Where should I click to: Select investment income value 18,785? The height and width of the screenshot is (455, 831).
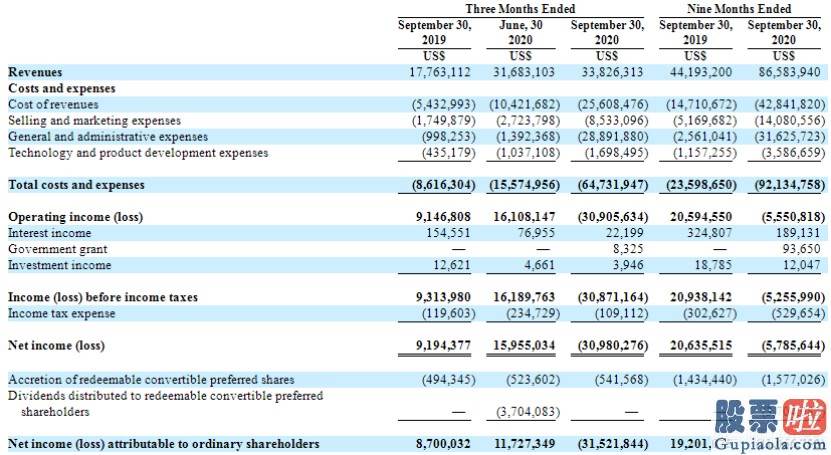tap(713, 265)
